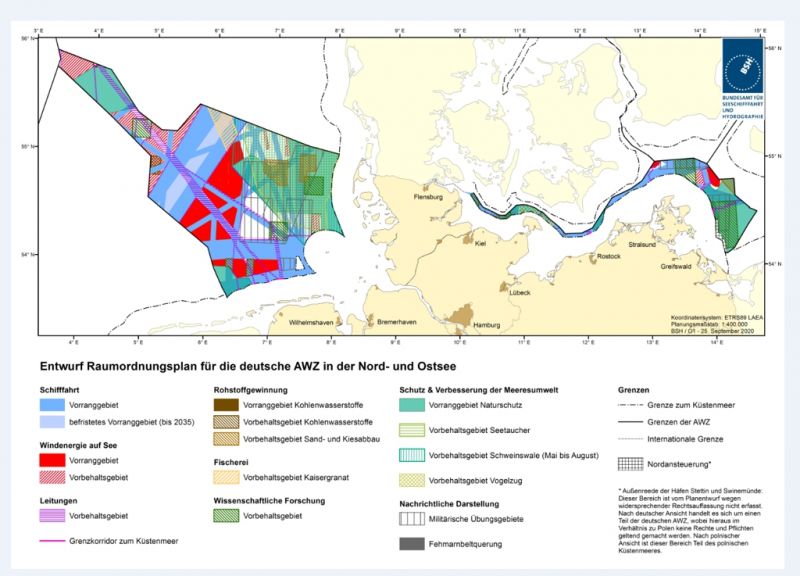Click the hatched Vorbehaltsgebiet Kohlenwasserstoffe swatch

pos(226,422)
